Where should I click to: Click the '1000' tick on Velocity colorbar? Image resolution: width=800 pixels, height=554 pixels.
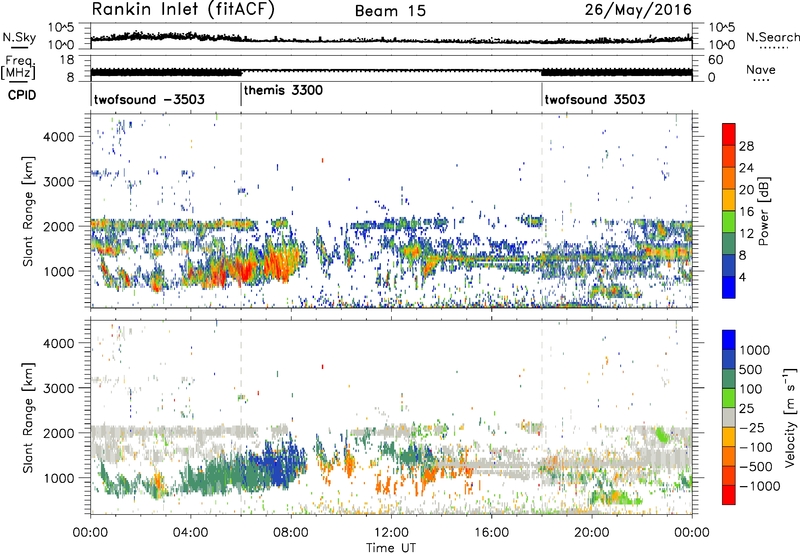(754, 350)
